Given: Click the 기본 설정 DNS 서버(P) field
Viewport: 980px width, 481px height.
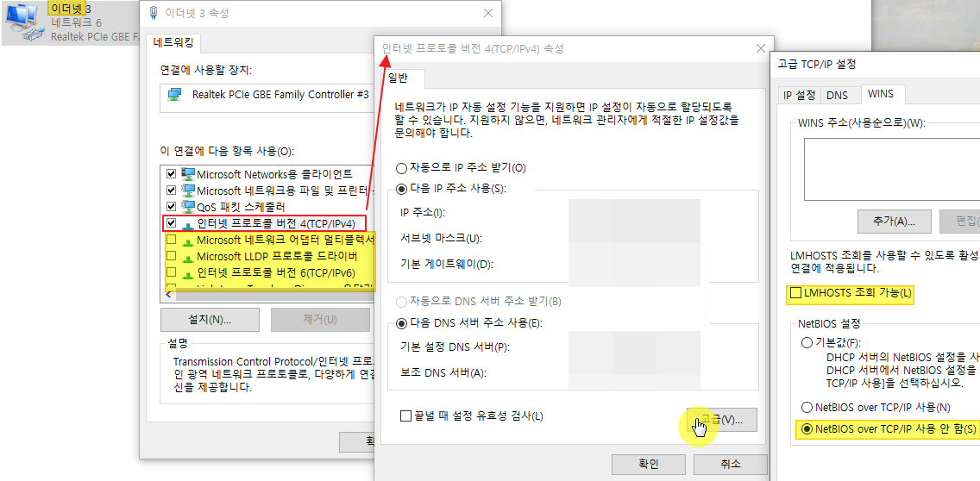Looking at the screenshot, I should coord(634,347).
